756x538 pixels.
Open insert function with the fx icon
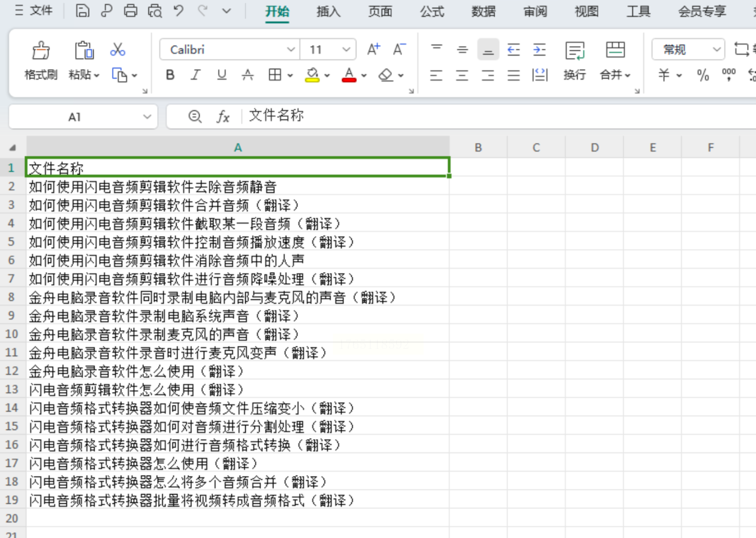point(223,116)
